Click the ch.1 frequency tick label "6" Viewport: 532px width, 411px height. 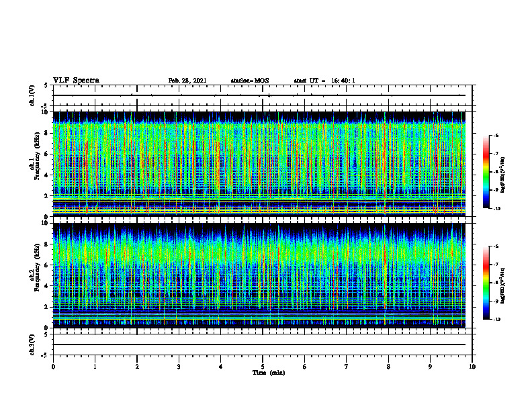pyautogui.click(x=47, y=154)
